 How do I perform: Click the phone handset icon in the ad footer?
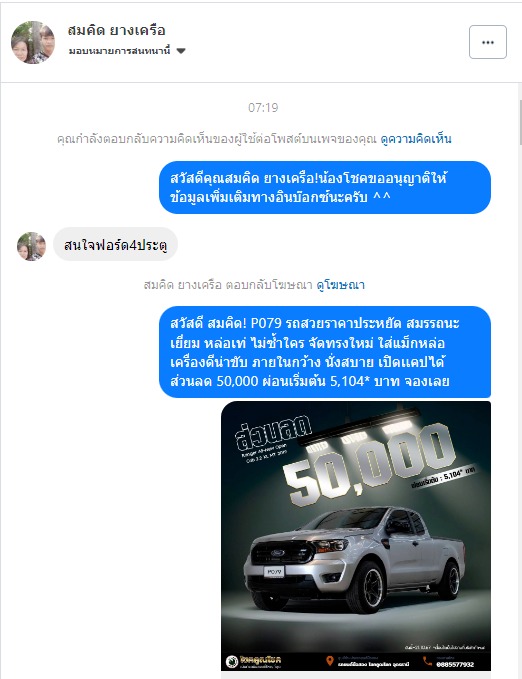tap(428, 661)
